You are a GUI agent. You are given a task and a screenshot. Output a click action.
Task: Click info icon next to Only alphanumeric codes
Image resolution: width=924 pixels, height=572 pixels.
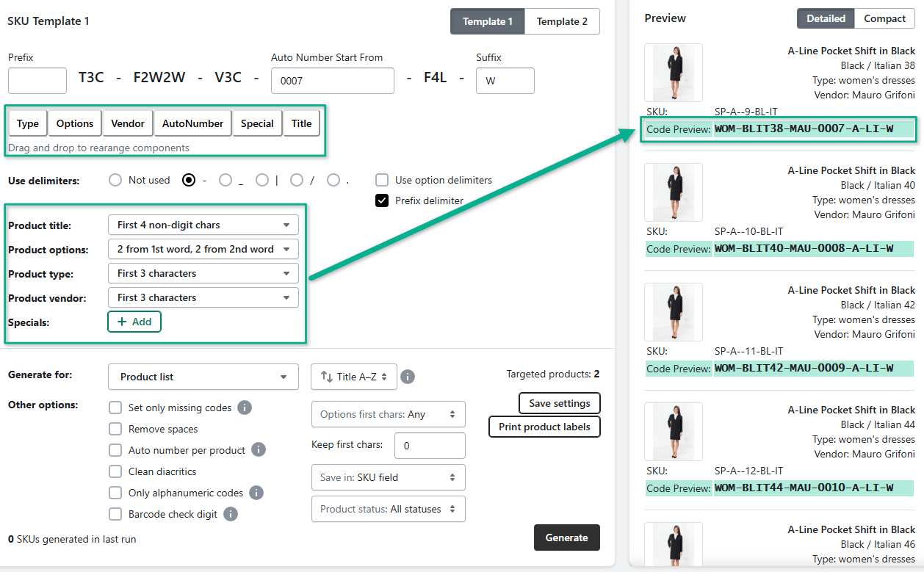coord(256,493)
